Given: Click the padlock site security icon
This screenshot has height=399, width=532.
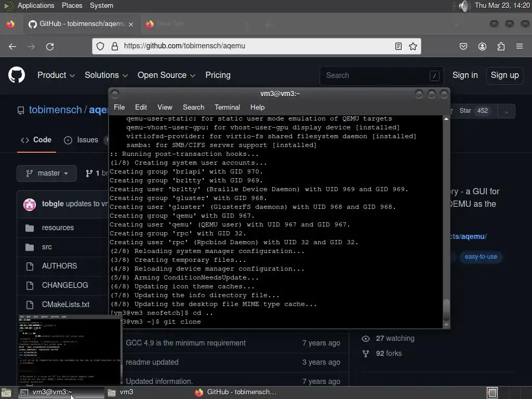Looking at the screenshot, I should point(115,46).
